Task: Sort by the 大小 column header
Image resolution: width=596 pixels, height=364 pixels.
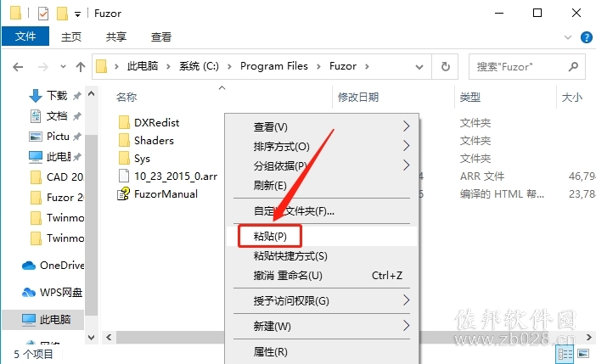Action: [572, 98]
